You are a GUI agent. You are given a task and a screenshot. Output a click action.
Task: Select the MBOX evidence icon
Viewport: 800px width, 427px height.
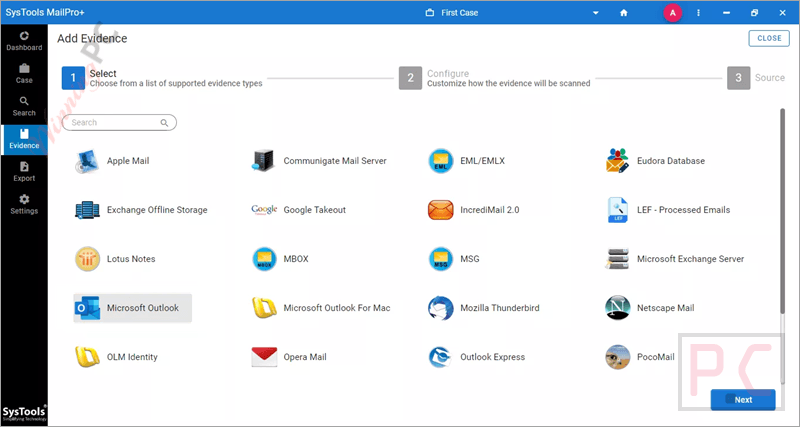264,259
